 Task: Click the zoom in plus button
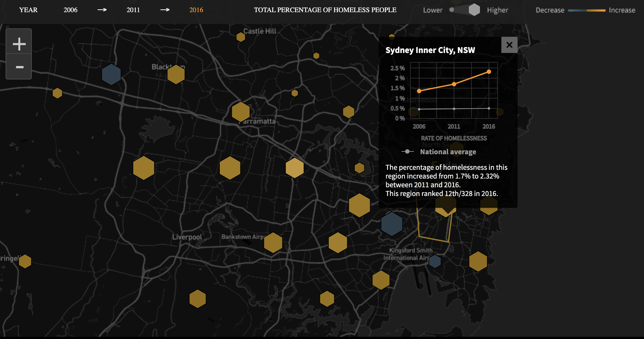tap(19, 44)
